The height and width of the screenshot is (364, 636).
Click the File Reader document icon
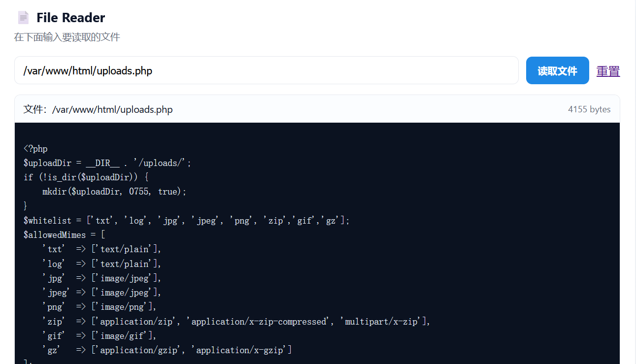[23, 18]
